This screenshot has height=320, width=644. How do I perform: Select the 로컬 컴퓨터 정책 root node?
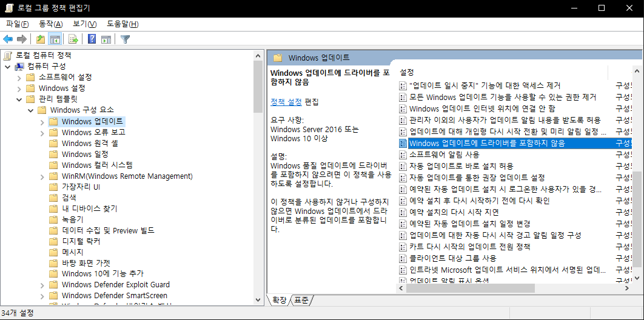coord(44,55)
